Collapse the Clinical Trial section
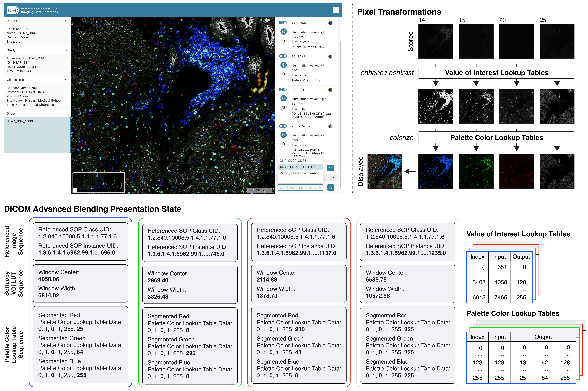 (x=66, y=80)
